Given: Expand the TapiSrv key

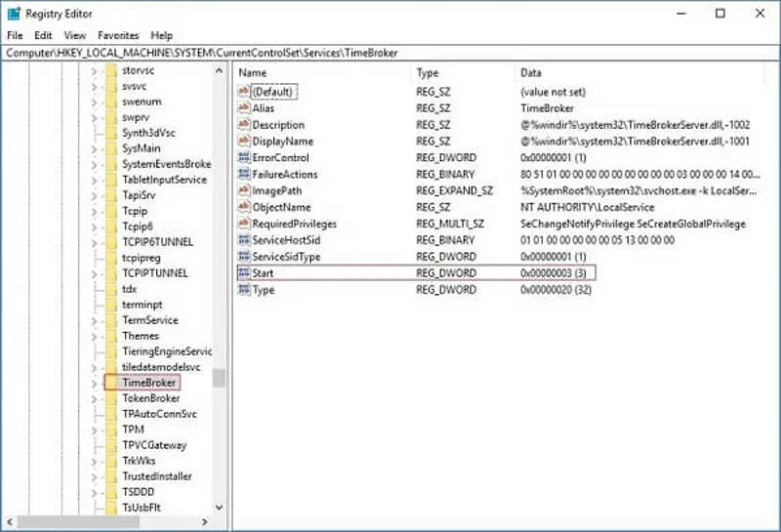Looking at the screenshot, I should coord(94,196).
